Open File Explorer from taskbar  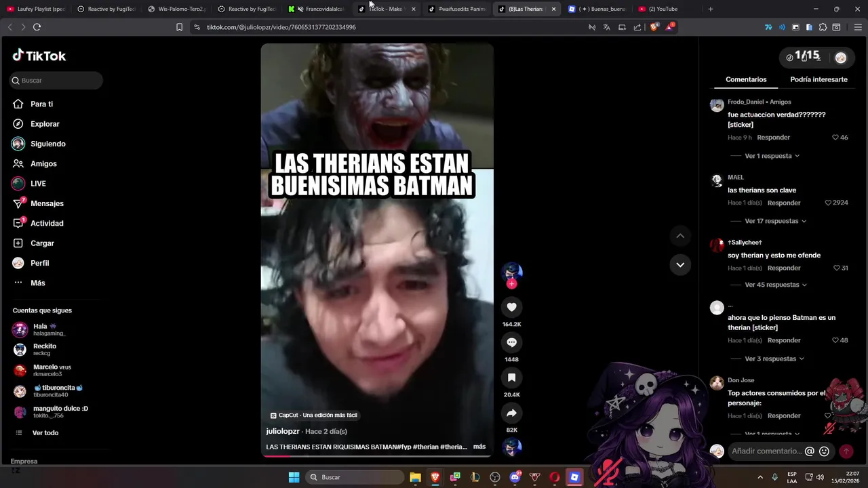[x=415, y=477]
